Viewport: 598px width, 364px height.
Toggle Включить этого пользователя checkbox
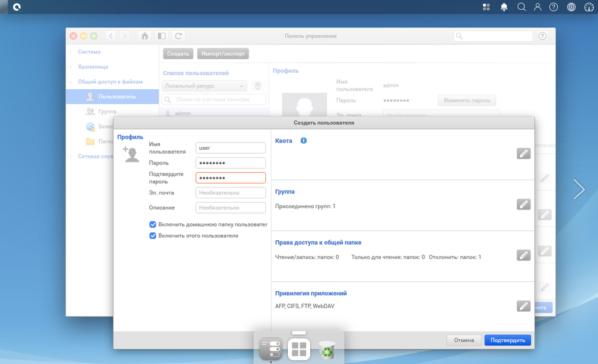click(x=152, y=235)
